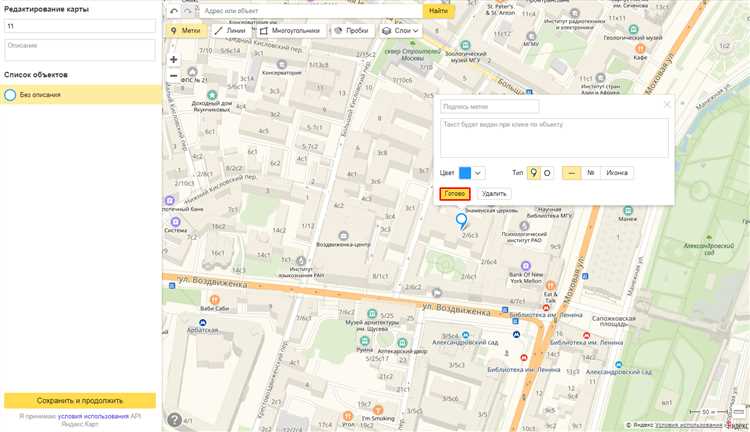Switch to the Иконка marker style
The height and width of the screenshot is (432, 750).
click(617, 173)
